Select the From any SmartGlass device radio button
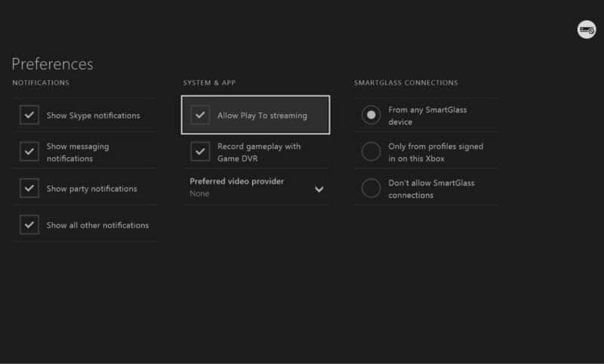 (371, 116)
